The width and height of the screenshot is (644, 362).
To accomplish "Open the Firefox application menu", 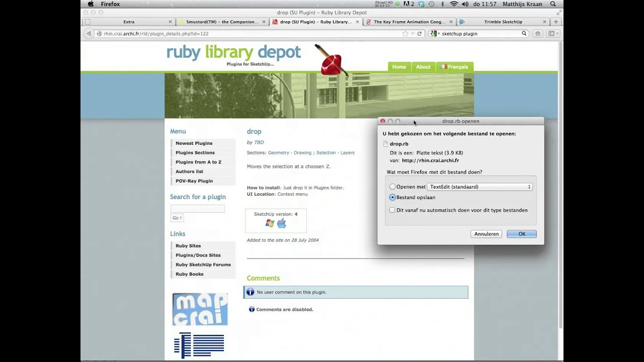I will coord(110,4).
